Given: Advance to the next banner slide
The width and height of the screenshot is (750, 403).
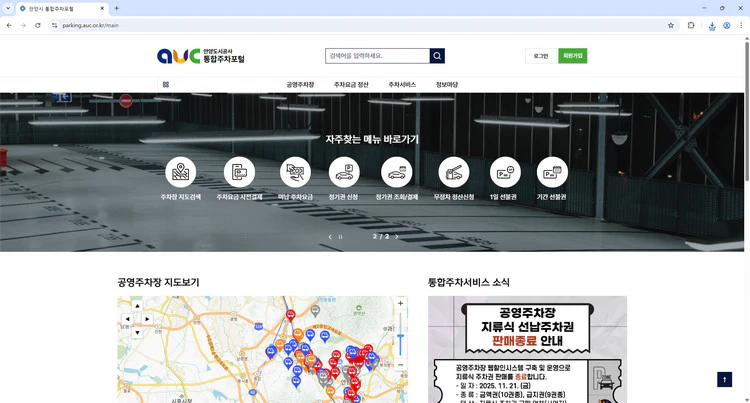Looking at the screenshot, I should (397, 237).
